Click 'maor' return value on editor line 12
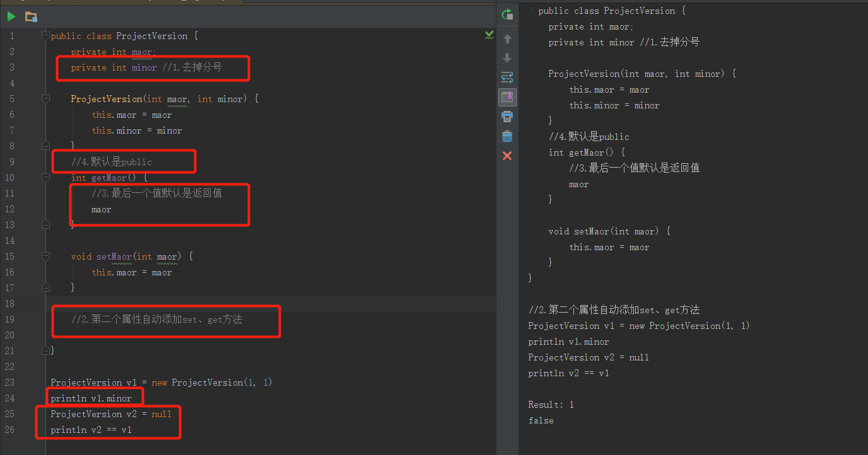Screen dimensions: 868x455 click(x=102, y=209)
